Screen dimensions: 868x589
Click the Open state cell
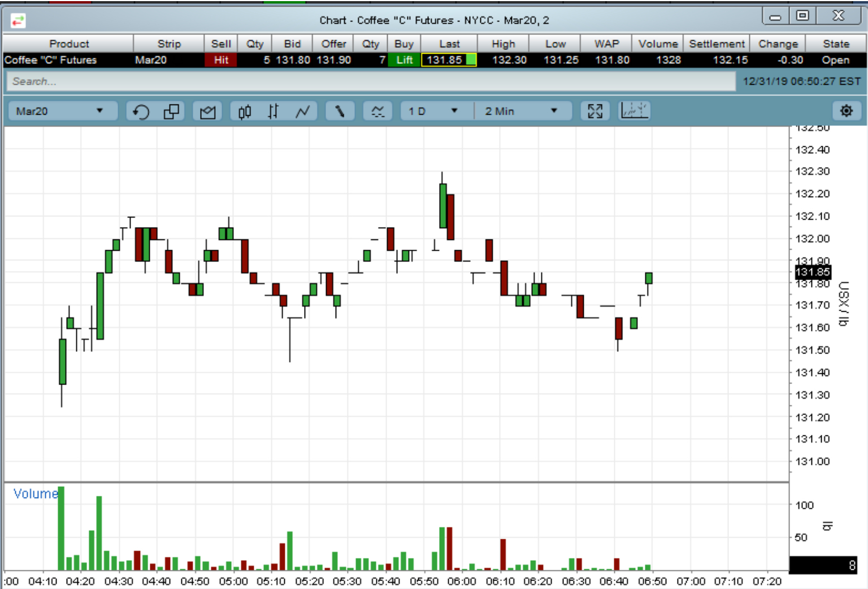pos(835,60)
